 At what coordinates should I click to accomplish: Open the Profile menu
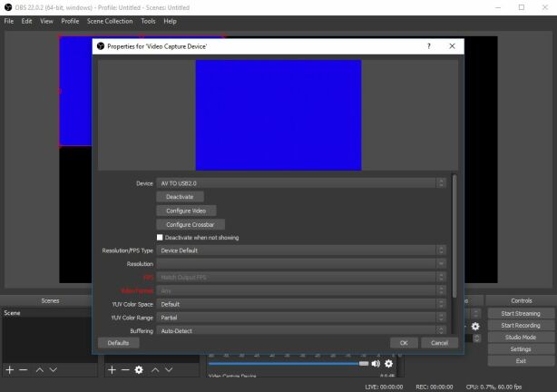[x=70, y=21]
